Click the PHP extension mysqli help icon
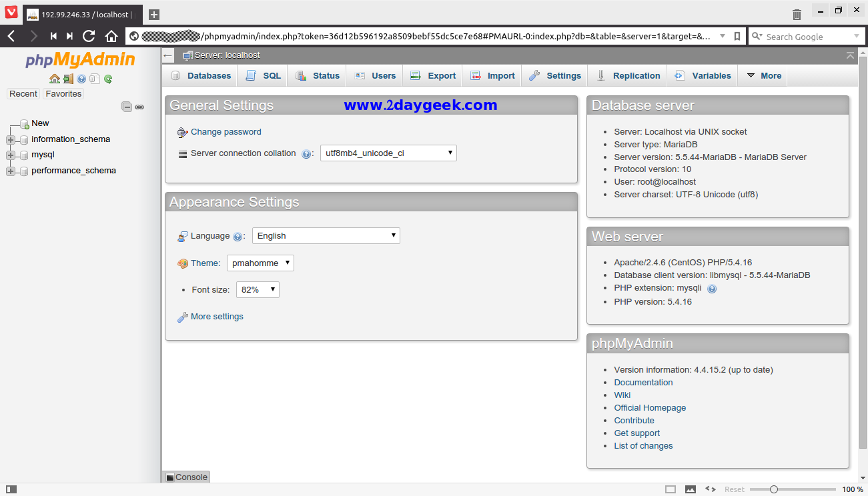The height and width of the screenshot is (496, 868). click(712, 289)
